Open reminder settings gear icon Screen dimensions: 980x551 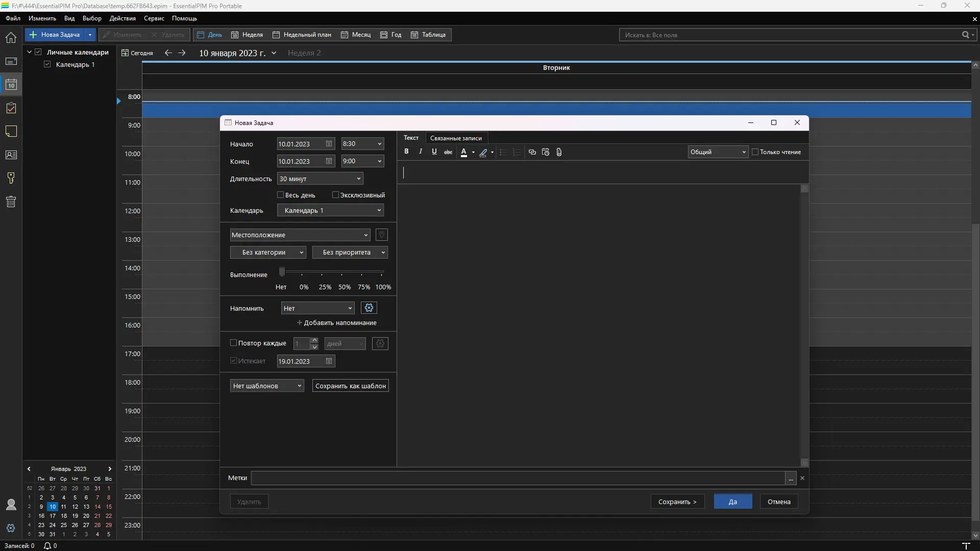click(369, 308)
